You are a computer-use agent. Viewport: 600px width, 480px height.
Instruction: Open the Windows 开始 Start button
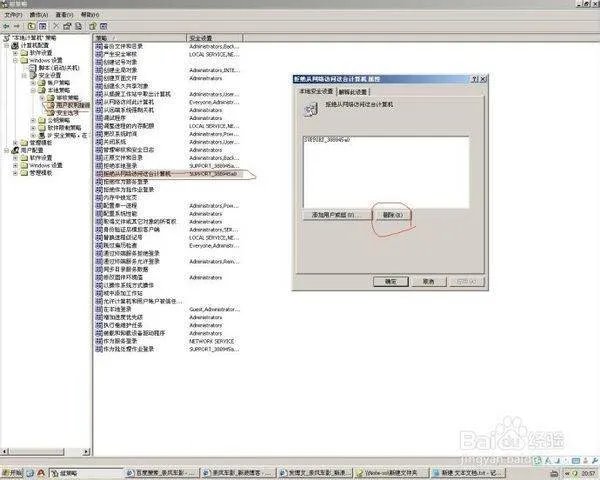click(16, 469)
